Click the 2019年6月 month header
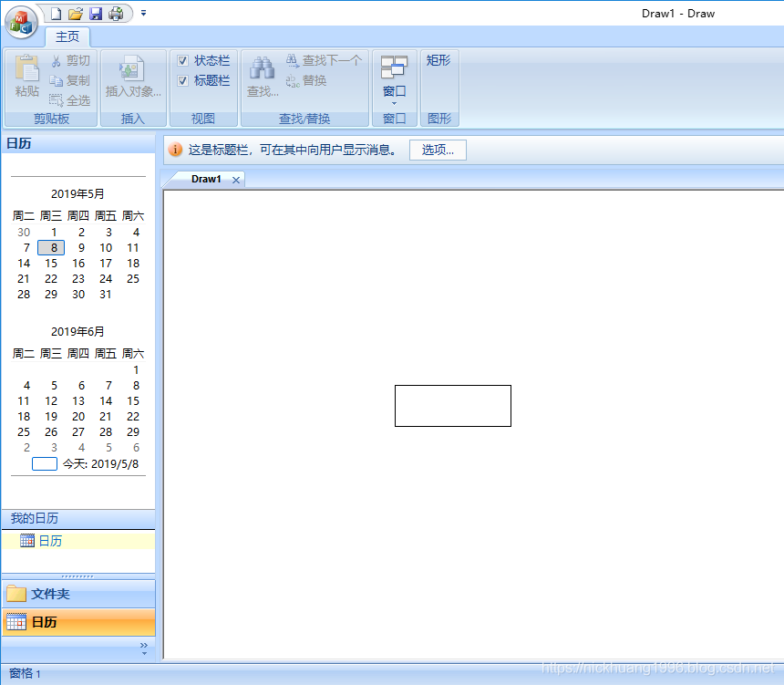784x685 pixels. click(x=77, y=331)
